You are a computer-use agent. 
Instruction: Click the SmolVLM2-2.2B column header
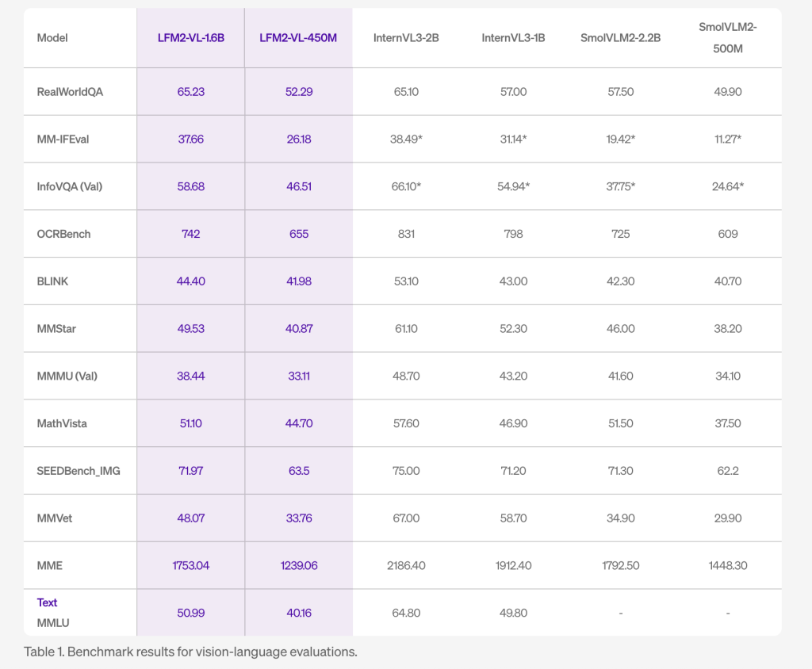tap(620, 38)
